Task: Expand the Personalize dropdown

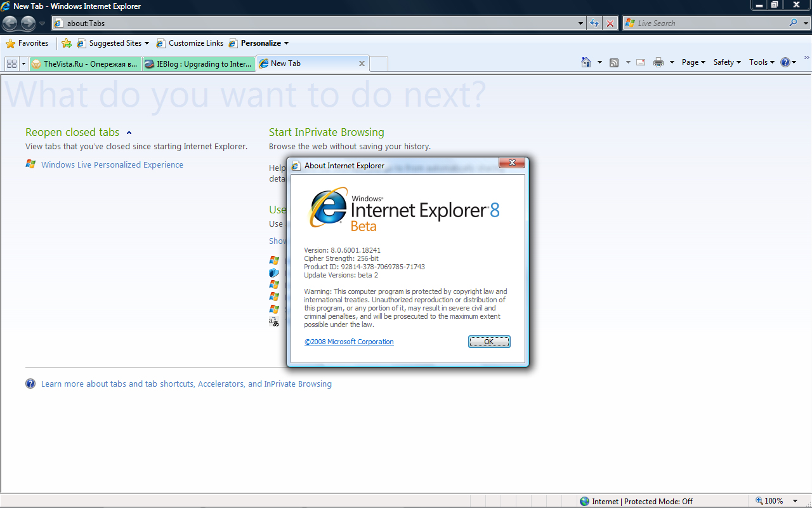Action: coord(265,43)
